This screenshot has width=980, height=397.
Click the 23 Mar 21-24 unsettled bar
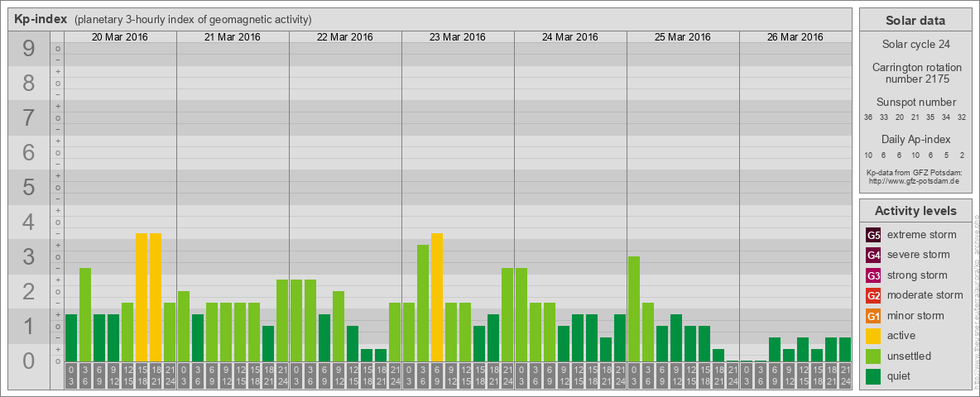(507, 314)
